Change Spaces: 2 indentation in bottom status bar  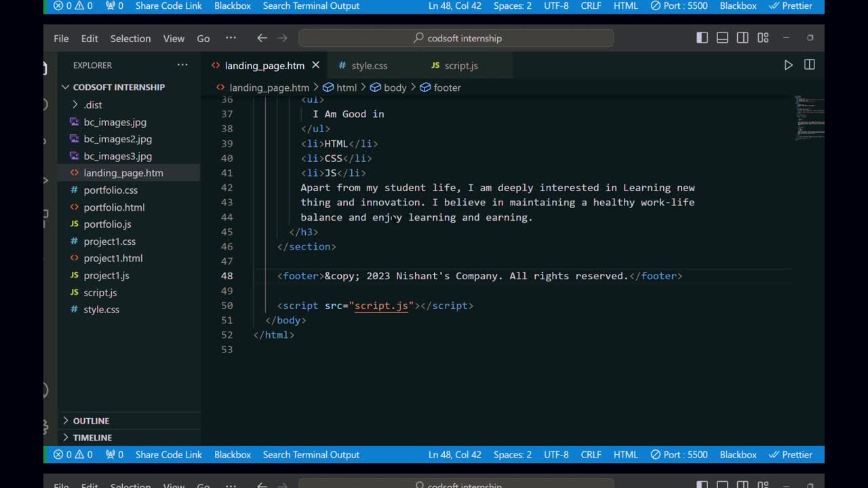click(x=513, y=455)
